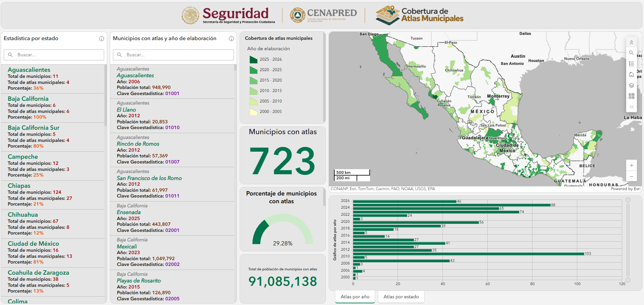Select Aguascalientes in state statistics list
This screenshot has width=644, height=305.
pyautogui.click(x=53, y=79)
